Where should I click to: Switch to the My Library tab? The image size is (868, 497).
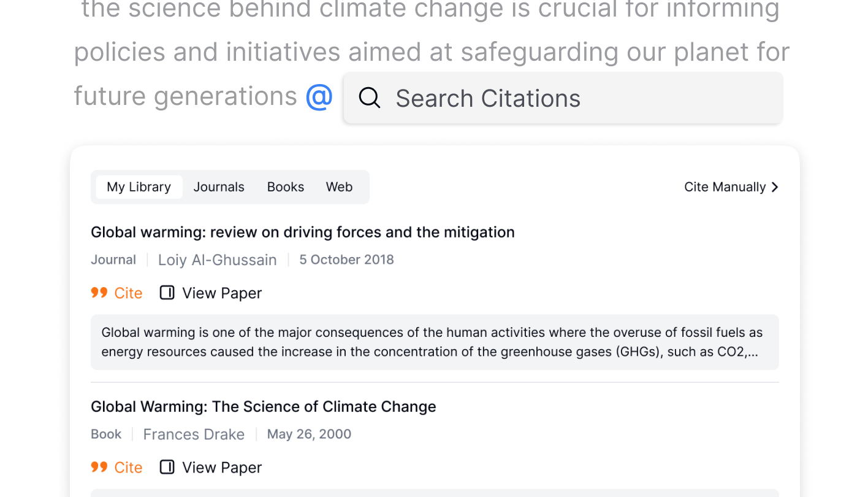(x=139, y=187)
